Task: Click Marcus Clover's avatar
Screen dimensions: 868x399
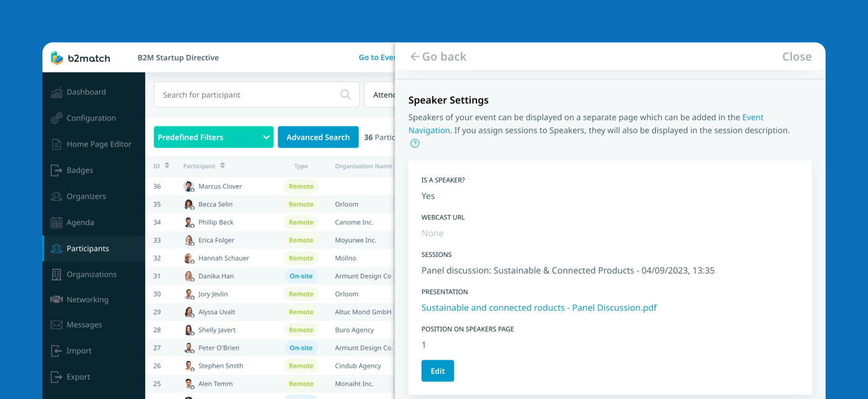Action: (x=189, y=186)
